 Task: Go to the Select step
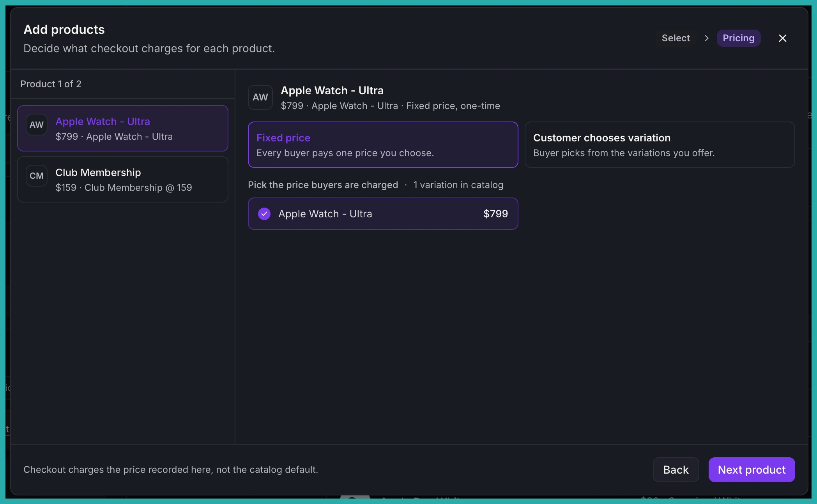point(676,38)
